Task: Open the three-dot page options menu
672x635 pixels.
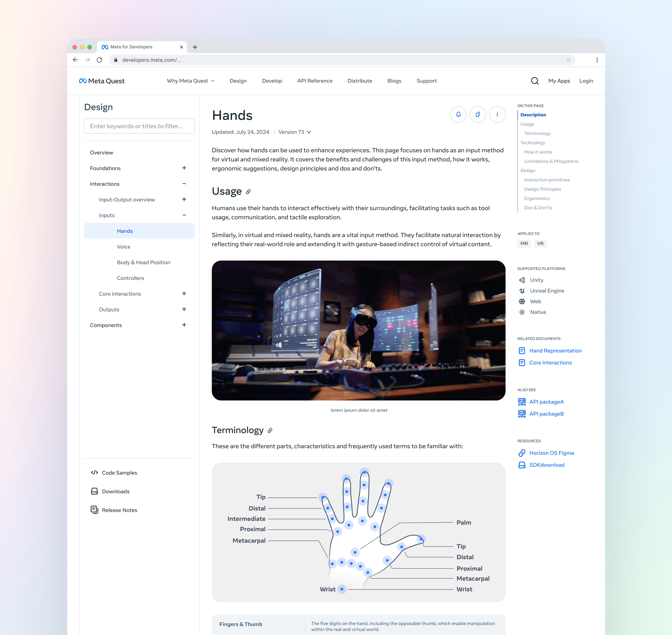Action: coord(497,115)
